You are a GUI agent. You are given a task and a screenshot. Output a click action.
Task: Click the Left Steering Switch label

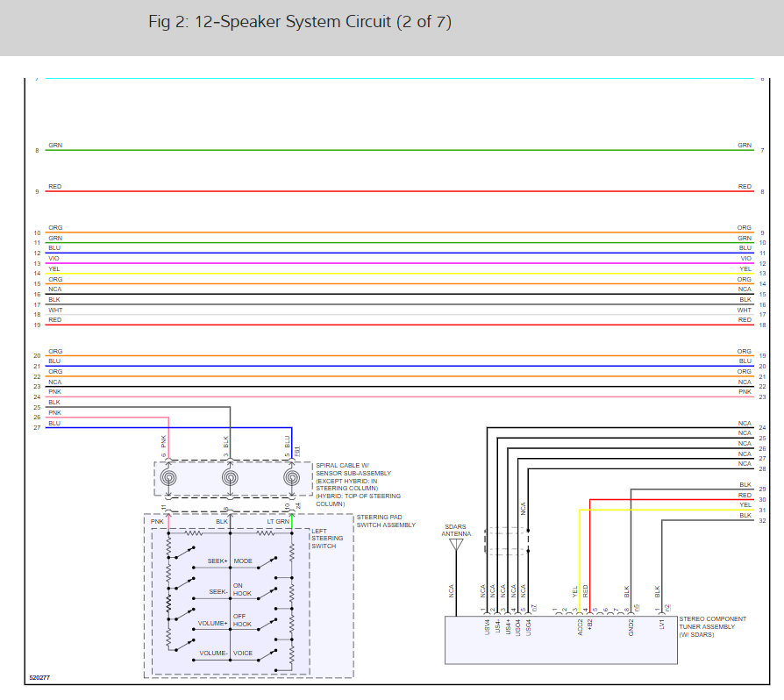(328, 538)
